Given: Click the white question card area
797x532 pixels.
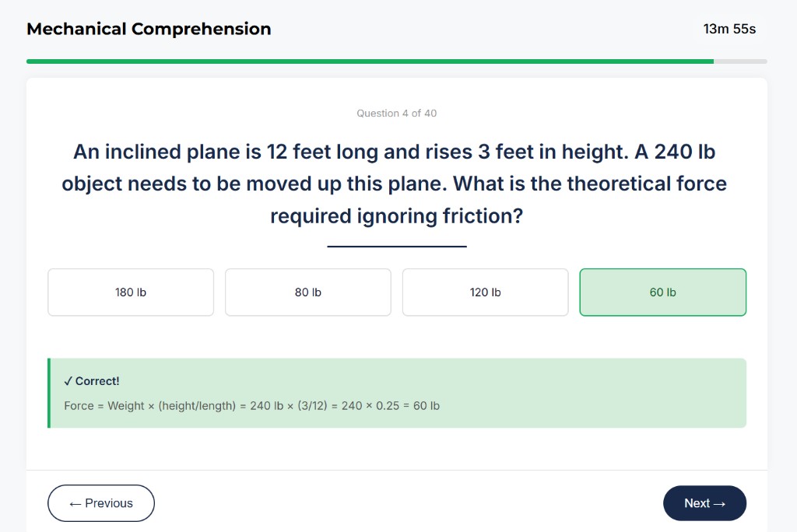Looking at the screenshot, I should (397, 451).
